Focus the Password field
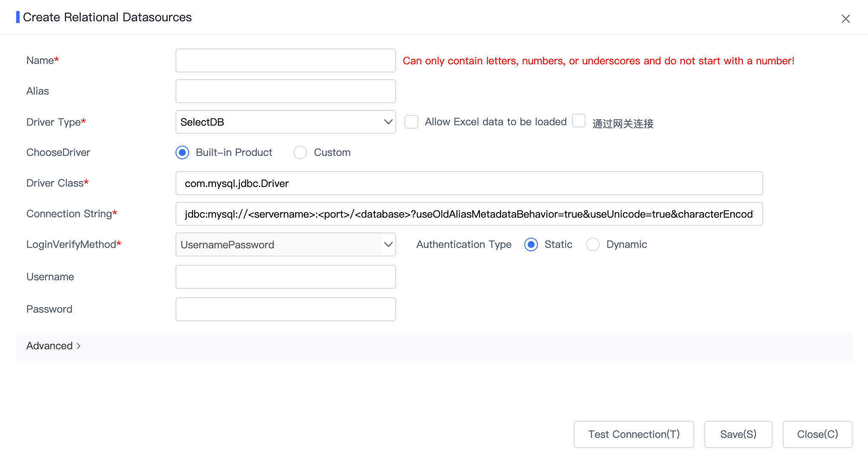Image resolution: width=868 pixels, height=460 pixels. tap(285, 309)
